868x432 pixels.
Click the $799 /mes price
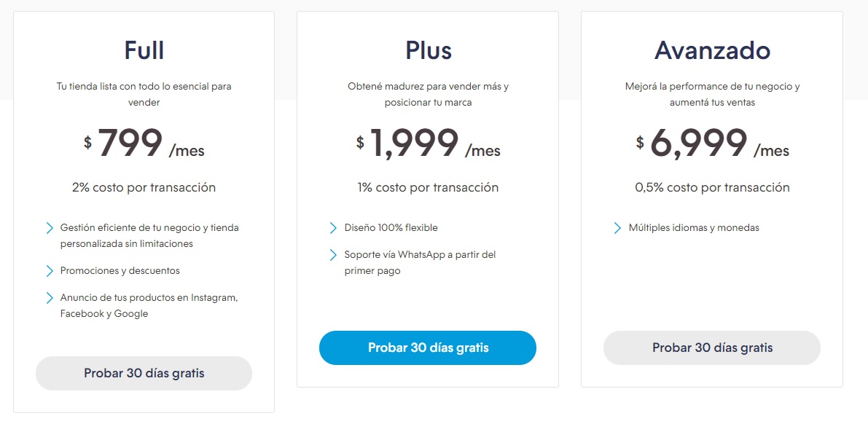click(144, 144)
